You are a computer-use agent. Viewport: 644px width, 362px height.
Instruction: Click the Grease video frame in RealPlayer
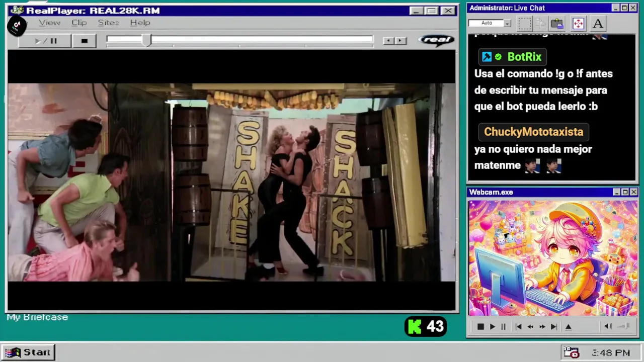pyautogui.click(x=231, y=182)
